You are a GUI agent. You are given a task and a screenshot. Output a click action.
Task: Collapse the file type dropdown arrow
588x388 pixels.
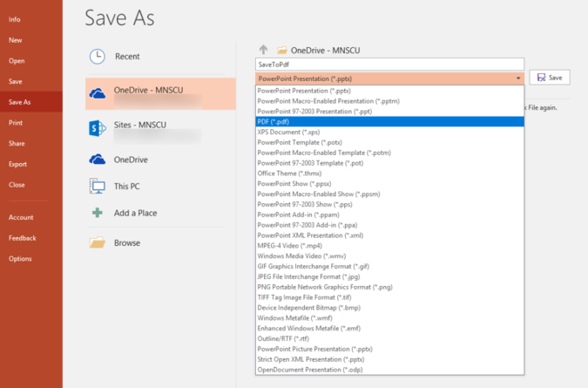click(518, 78)
